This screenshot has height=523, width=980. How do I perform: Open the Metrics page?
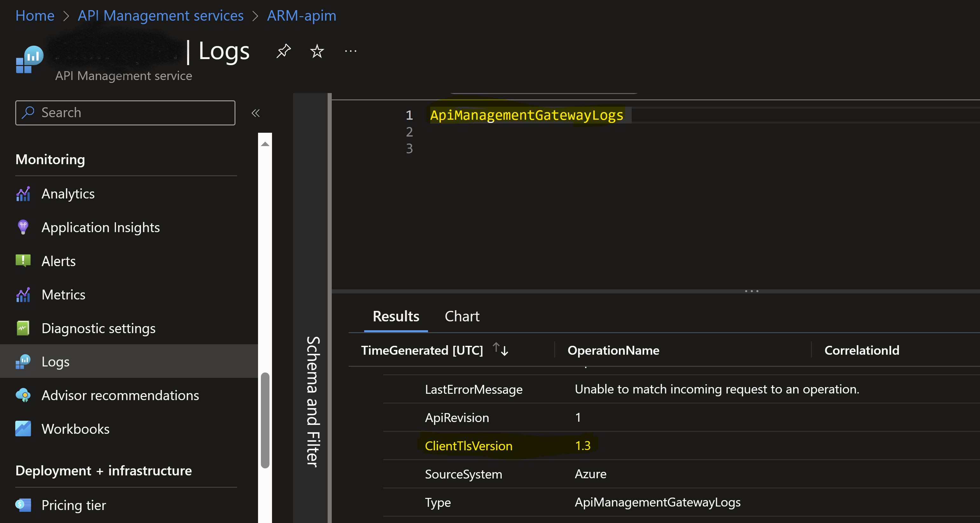tap(63, 295)
